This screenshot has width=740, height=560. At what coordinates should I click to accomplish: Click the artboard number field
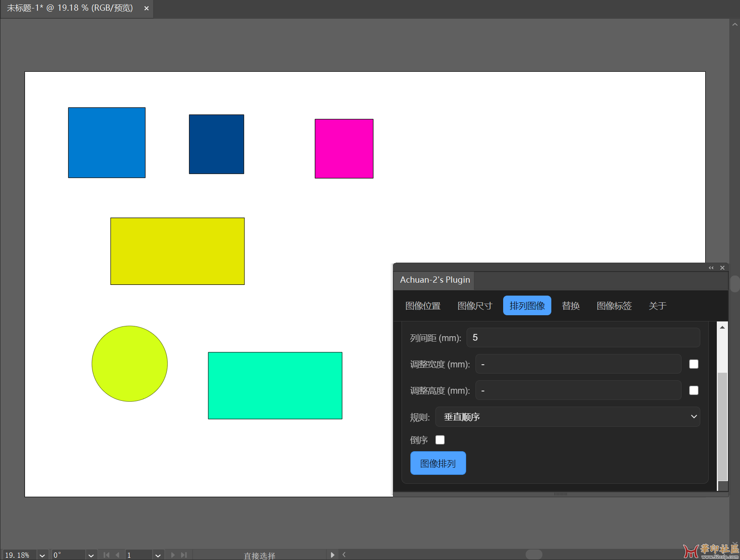pos(139,555)
